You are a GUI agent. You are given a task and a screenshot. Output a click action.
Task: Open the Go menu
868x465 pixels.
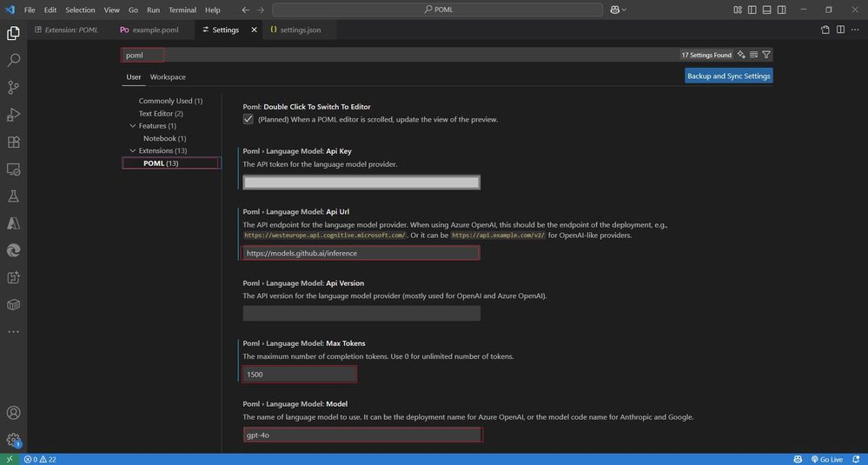(x=134, y=10)
